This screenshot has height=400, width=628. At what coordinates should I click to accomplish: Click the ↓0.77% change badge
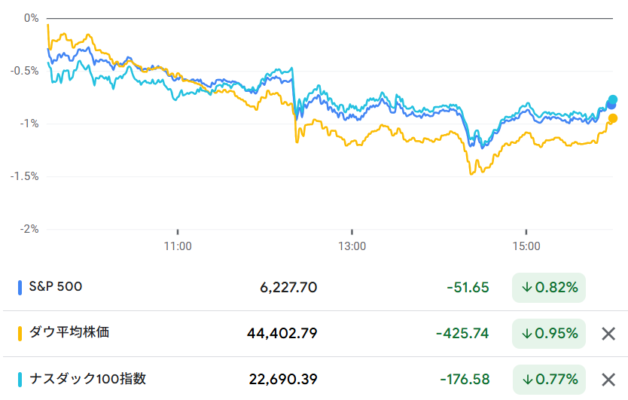point(549,380)
